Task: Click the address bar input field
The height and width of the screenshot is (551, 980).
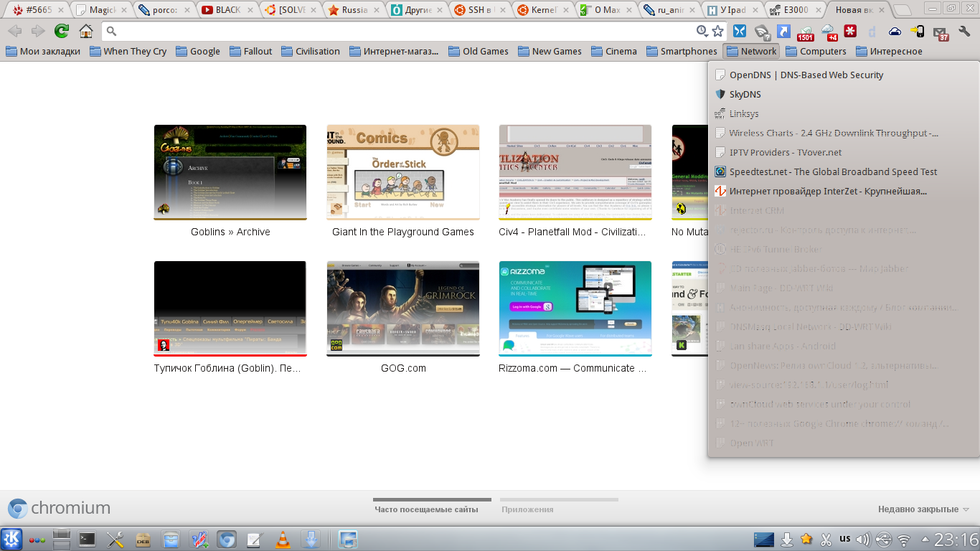Action: pos(402,31)
